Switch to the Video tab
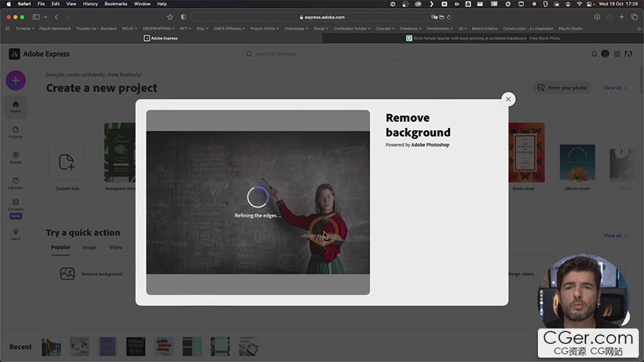The image size is (644, 362). pos(116,247)
